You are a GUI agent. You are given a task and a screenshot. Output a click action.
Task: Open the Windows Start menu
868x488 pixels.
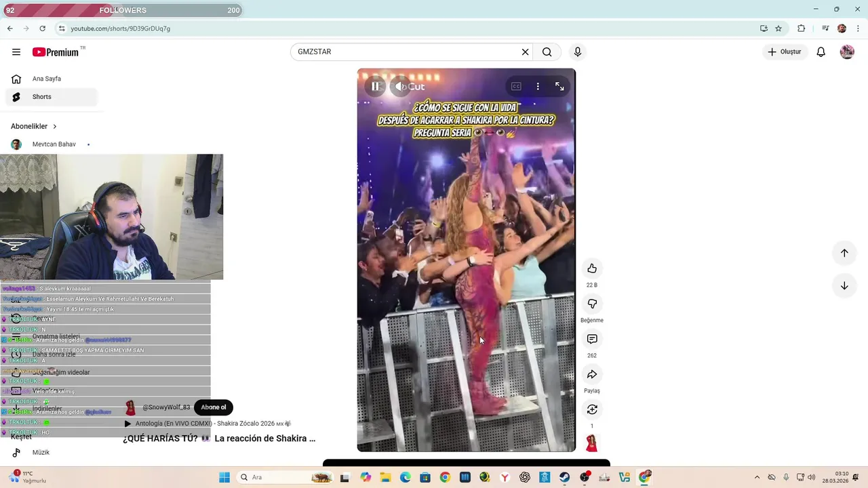point(224,477)
